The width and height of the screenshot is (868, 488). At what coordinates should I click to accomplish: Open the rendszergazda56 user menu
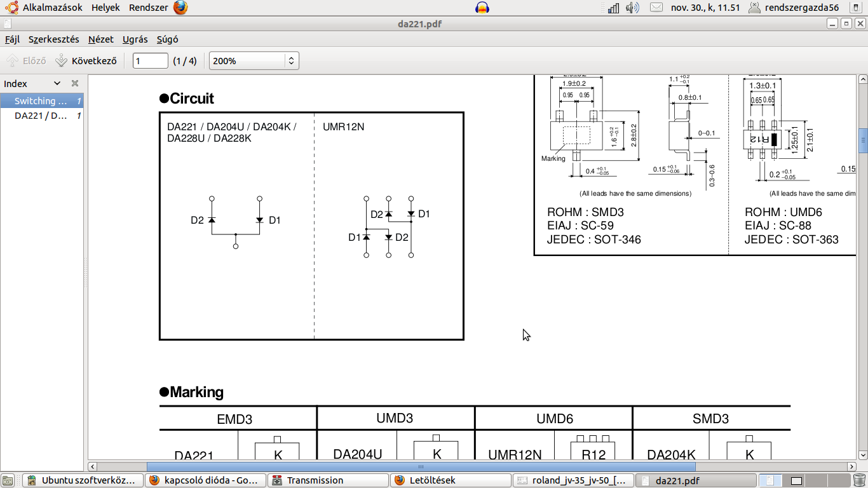794,8
